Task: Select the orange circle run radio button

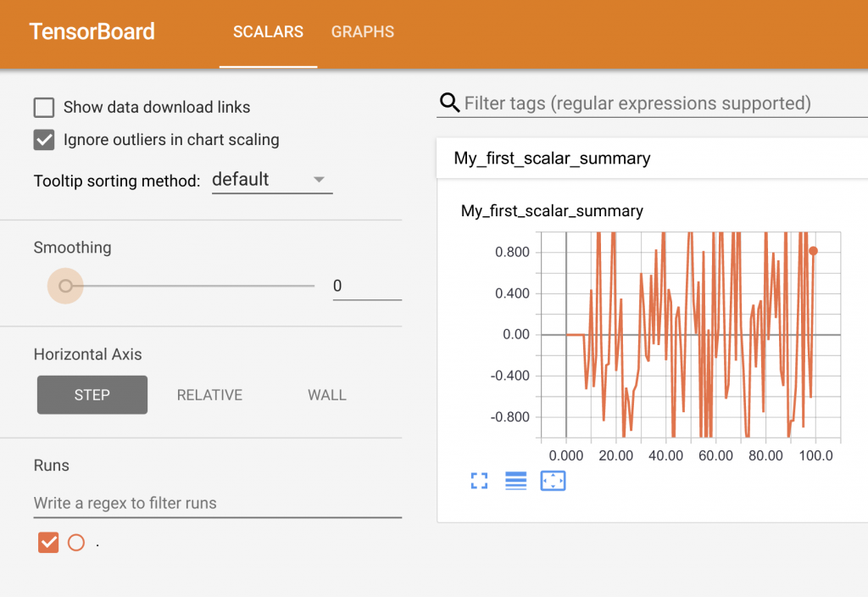Action: tap(76, 542)
